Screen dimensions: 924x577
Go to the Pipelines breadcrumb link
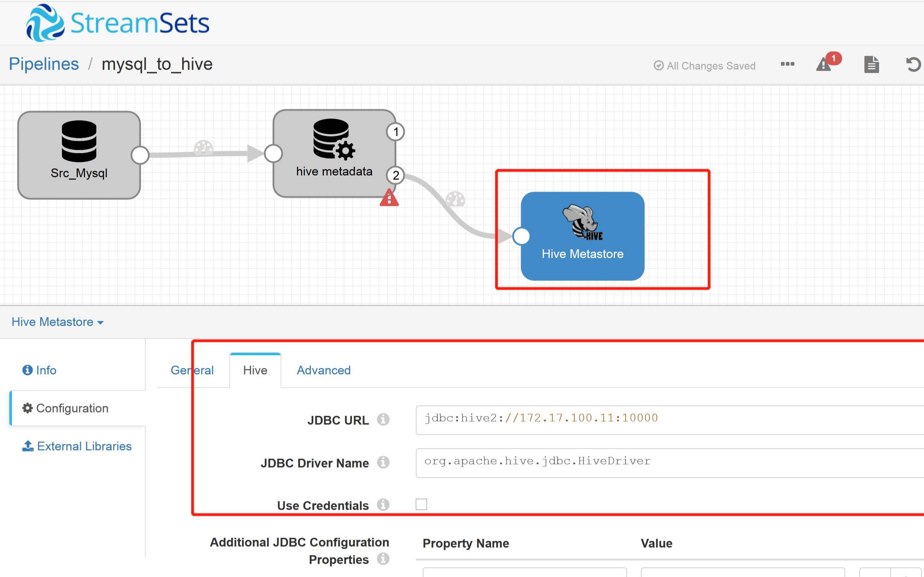(44, 64)
